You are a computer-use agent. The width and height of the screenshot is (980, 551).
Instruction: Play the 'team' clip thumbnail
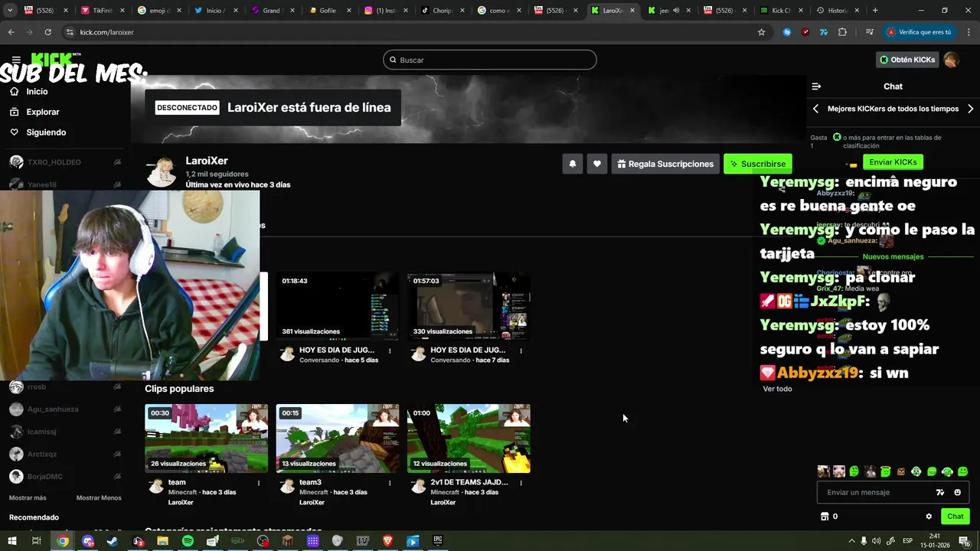coord(207,439)
